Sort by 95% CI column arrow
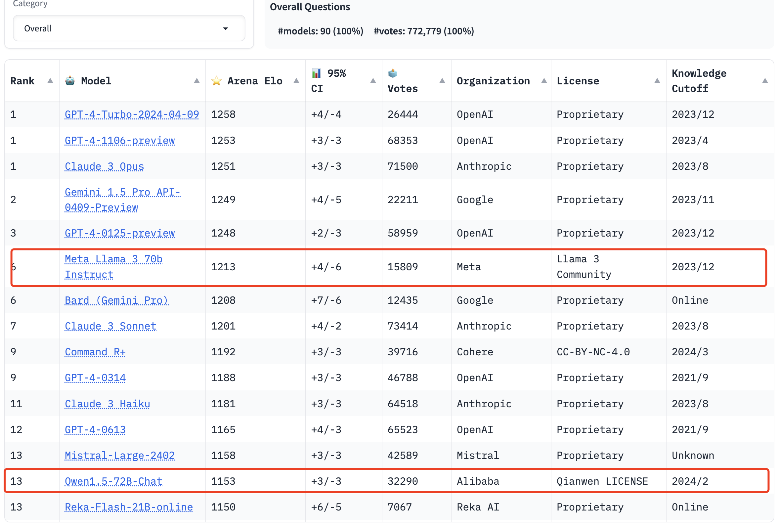 coord(373,81)
